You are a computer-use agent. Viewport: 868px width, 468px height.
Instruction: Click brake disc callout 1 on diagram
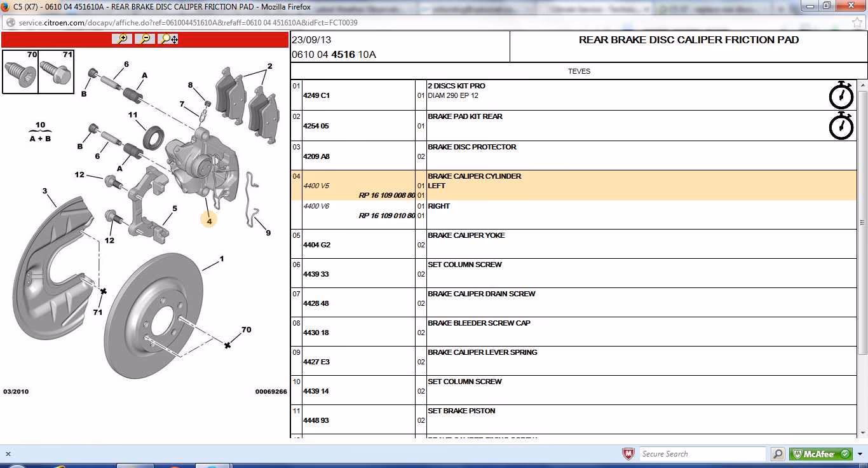(222, 259)
